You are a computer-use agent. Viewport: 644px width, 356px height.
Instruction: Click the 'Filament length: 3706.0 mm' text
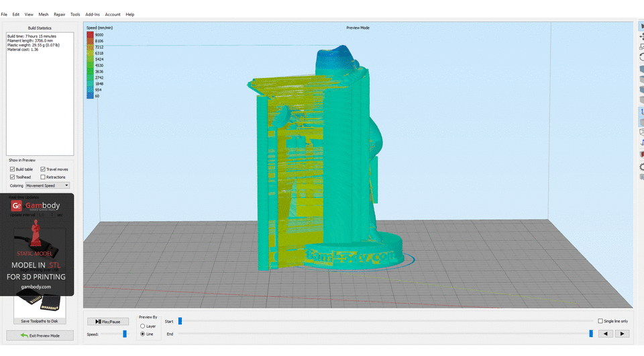[x=30, y=41]
